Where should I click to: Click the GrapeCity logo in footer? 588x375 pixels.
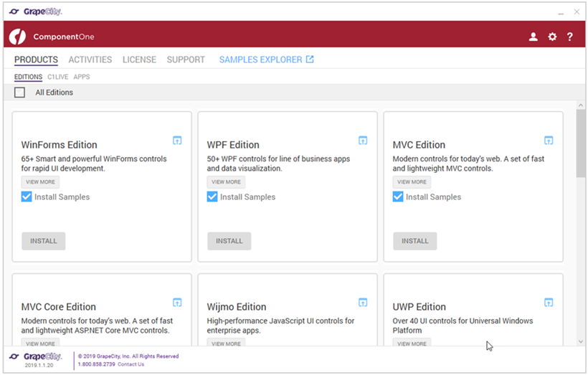36,356
